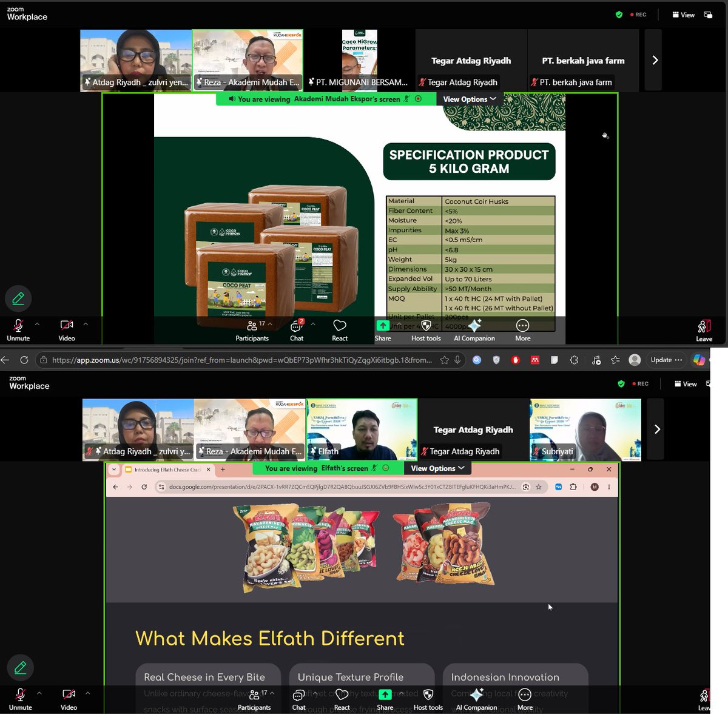The image size is (728, 714).
Task: Select Subriyati participant thumbnail
Action: pos(585,429)
